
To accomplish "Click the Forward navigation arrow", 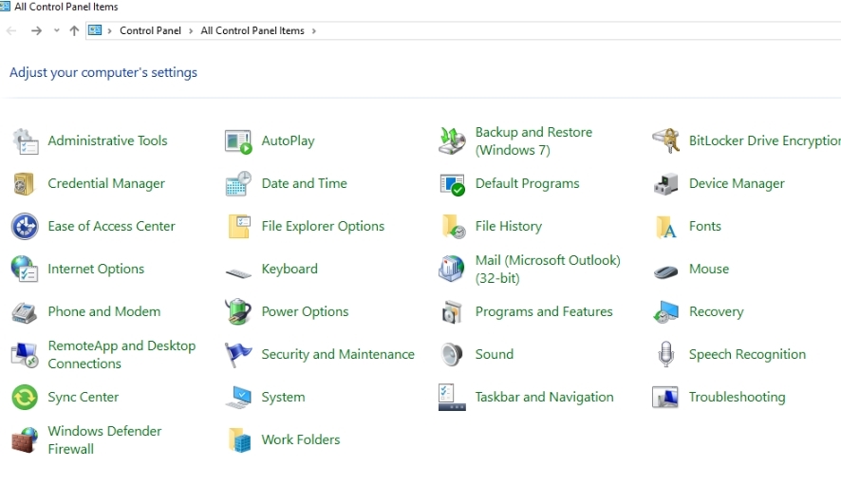I will point(36,31).
